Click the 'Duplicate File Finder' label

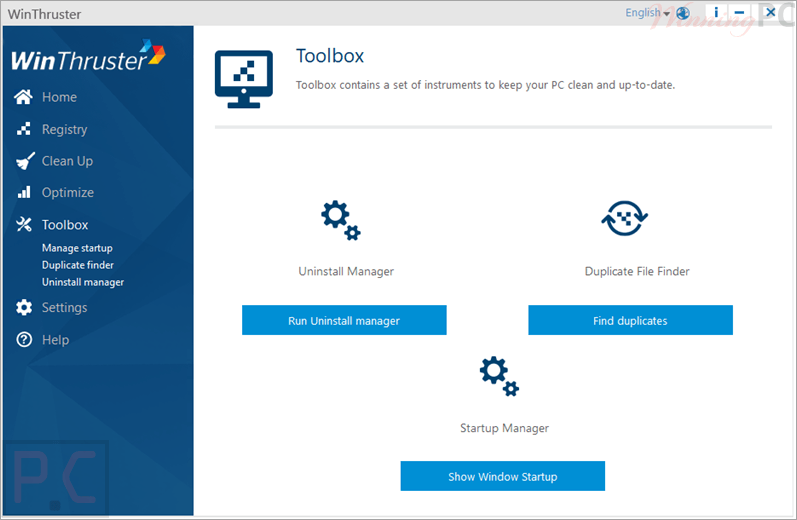[637, 271]
